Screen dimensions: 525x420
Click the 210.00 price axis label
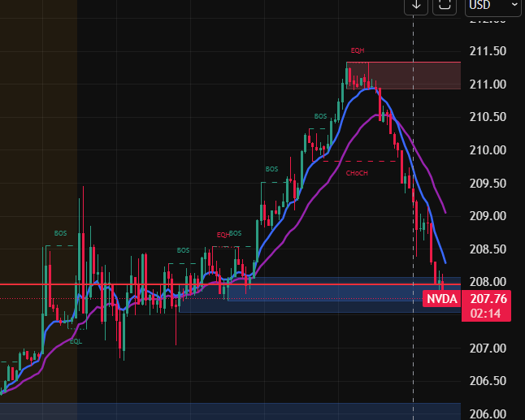(488, 150)
